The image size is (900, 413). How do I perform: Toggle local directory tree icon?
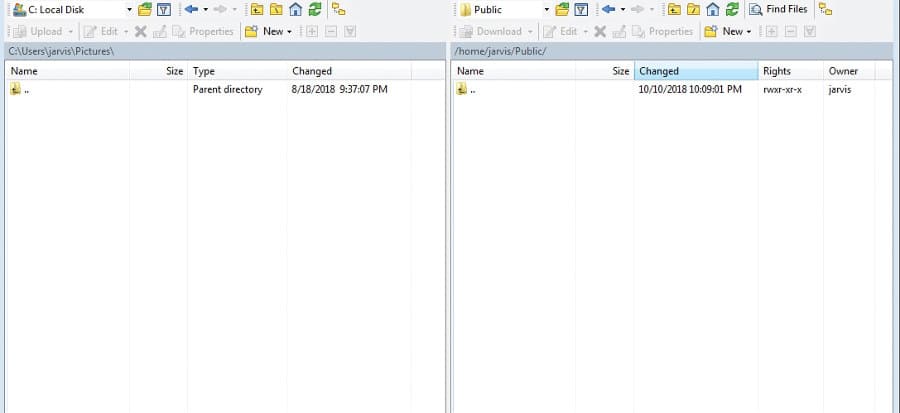[339, 9]
